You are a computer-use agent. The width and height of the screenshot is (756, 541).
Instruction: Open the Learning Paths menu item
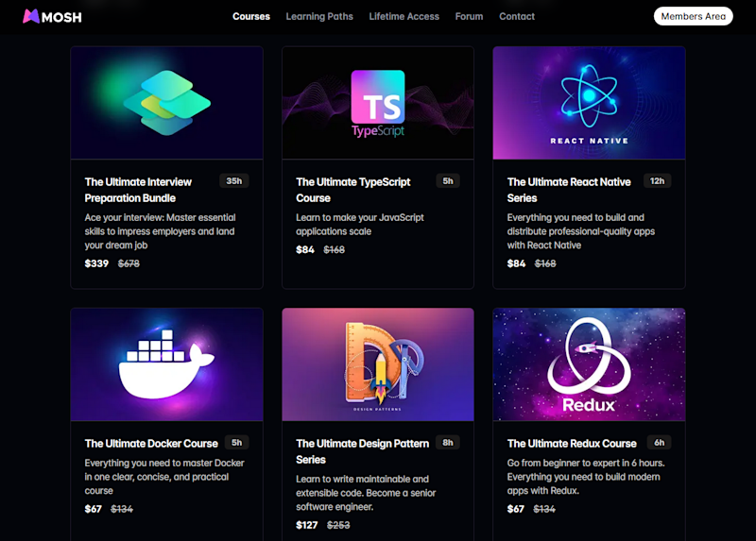319,16
